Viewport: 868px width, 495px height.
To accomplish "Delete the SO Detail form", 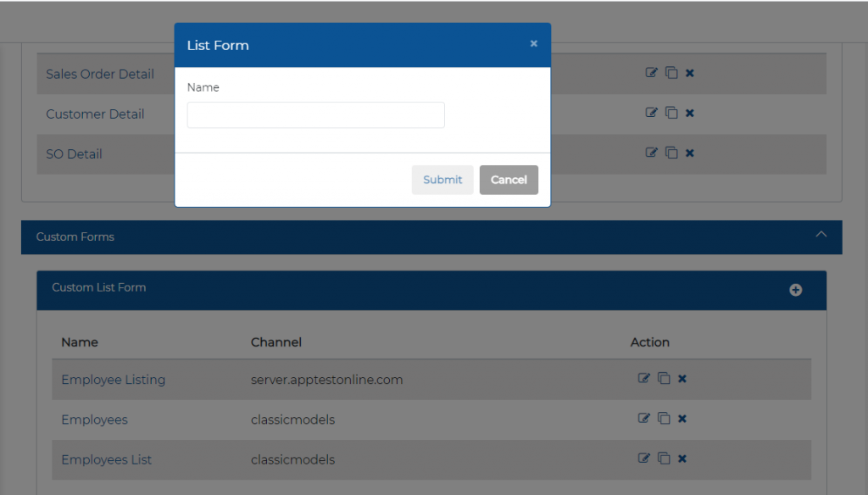I will coord(689,153).
